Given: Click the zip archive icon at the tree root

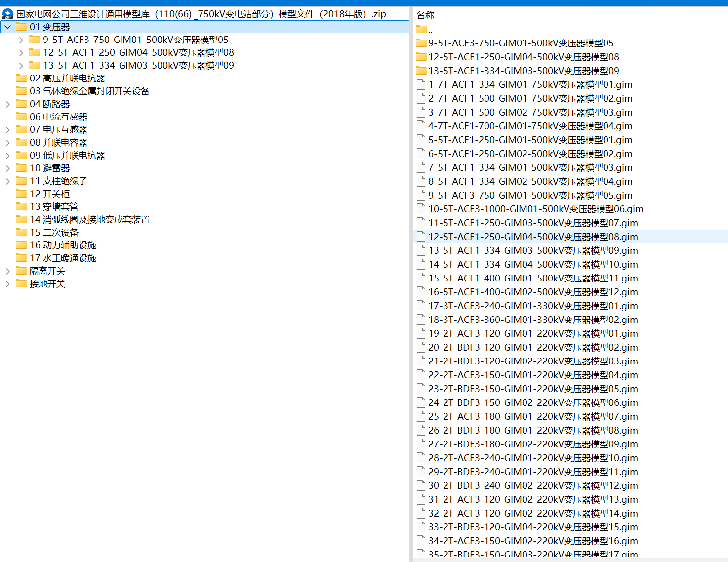Looking at the screenshot, I should (x=8, y=14).
